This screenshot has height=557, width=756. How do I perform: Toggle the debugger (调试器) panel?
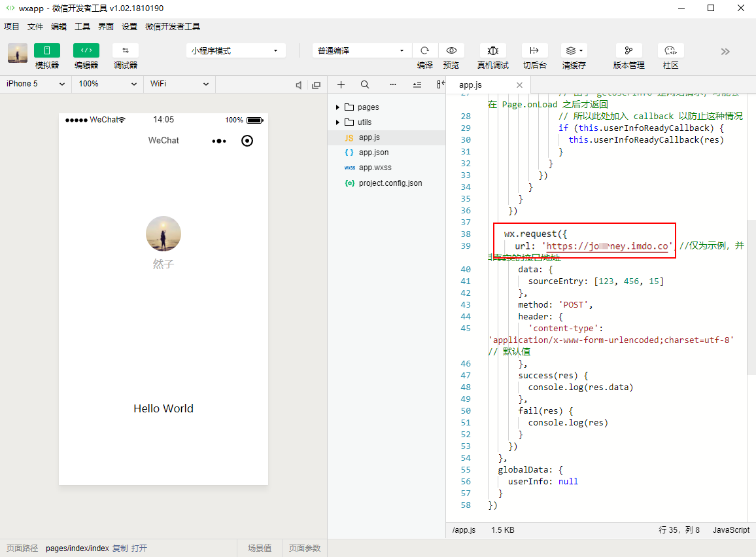(126, 50)
